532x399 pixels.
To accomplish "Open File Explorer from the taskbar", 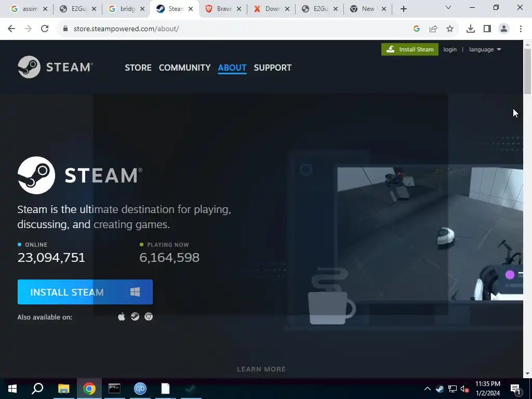I will tap(63, 389).
